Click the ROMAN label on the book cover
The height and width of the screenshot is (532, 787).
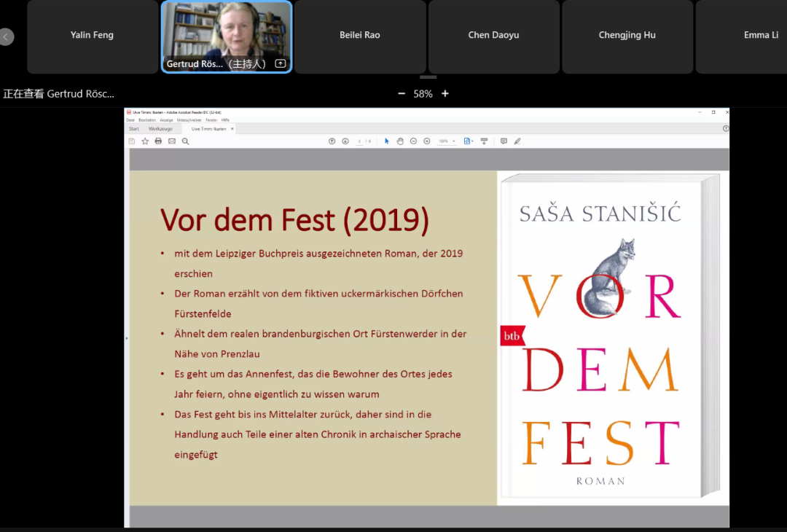click(600, 481)
